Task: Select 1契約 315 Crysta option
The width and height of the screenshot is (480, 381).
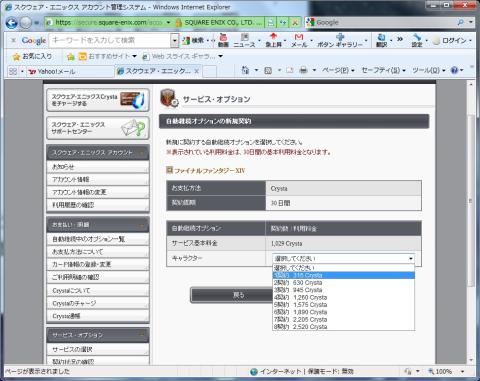Action: tap(344, 275)
